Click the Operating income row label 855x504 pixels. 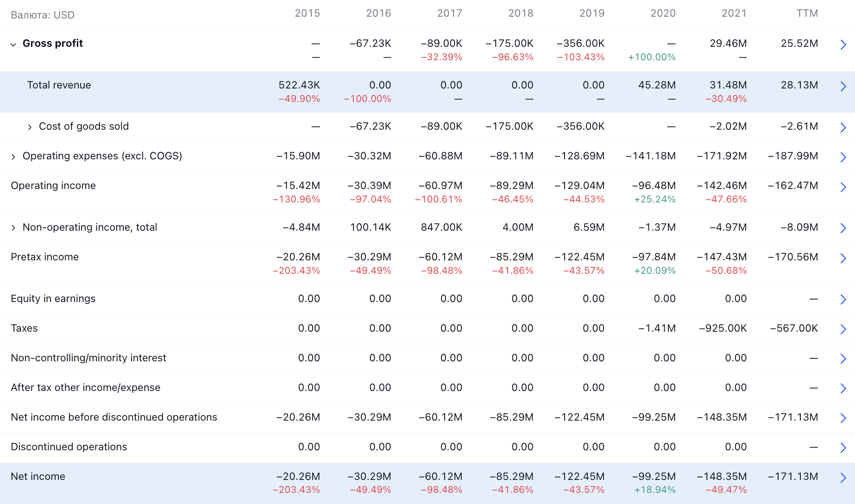(x=53, y=186)
